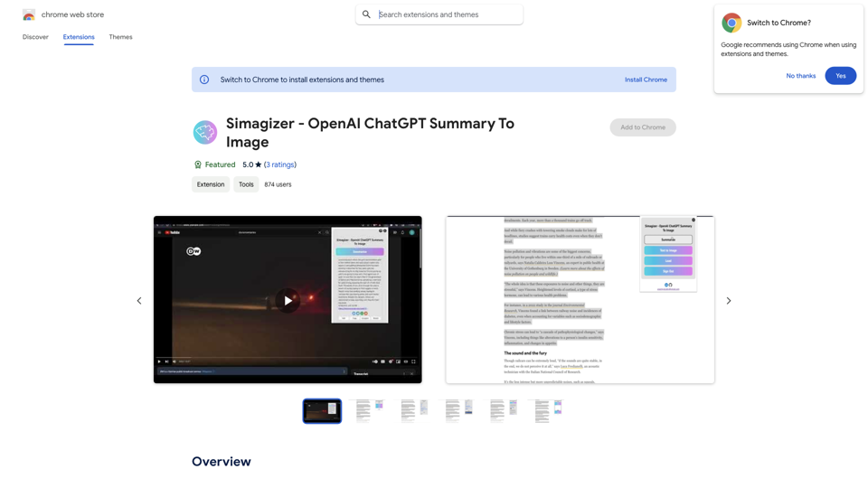The image size is (868, 488).
Task: Click the banner text about switching to Chrome
Action: (302, 80)
